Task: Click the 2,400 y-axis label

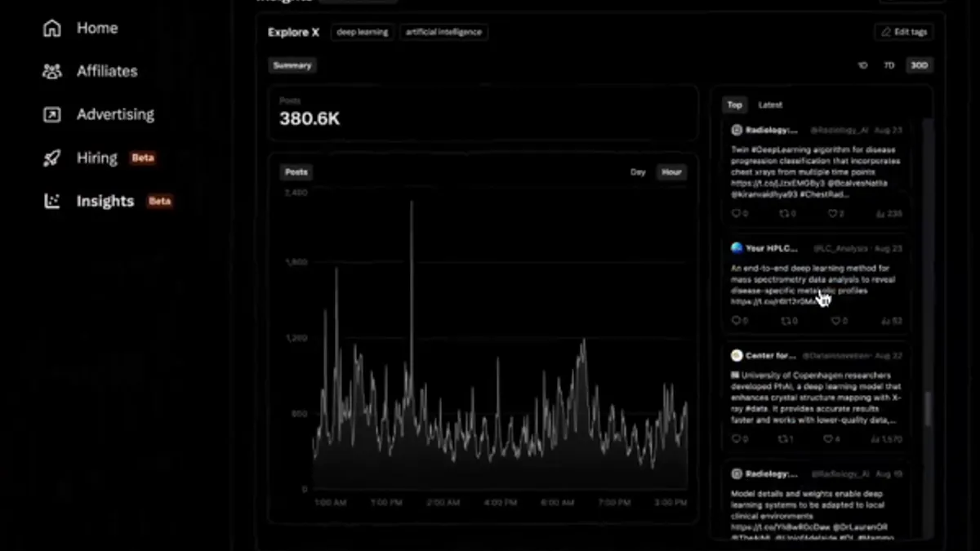Action: coord(296,193)
